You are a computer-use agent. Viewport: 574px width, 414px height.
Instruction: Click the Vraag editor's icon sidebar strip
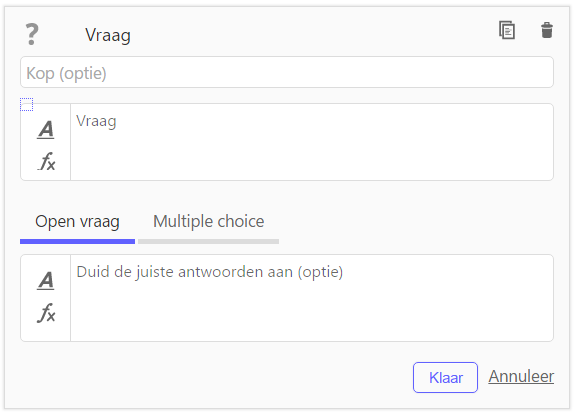(x=45, y=142)
